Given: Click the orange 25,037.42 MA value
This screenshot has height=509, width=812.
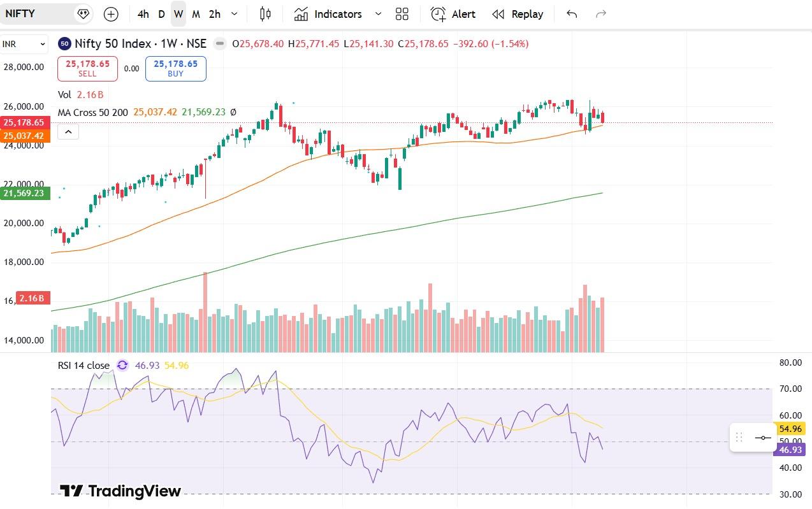Looking at the screenshot, I should (155, 112).
